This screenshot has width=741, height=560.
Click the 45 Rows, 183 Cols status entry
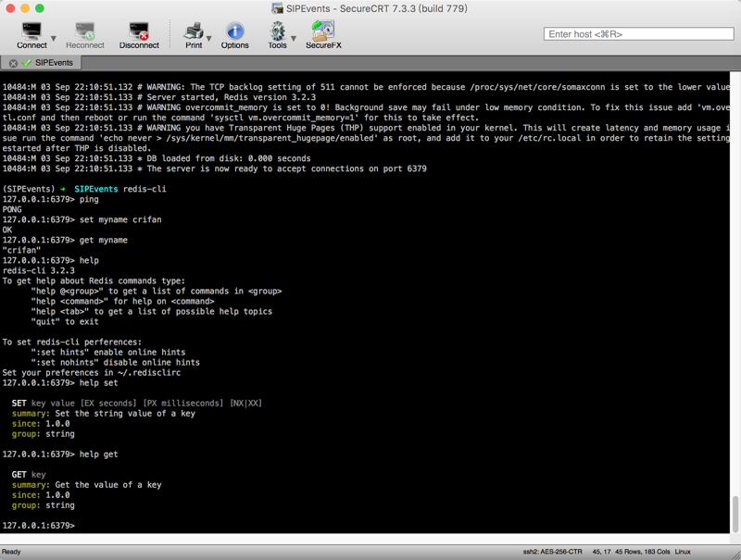click(x=642, y=552)
